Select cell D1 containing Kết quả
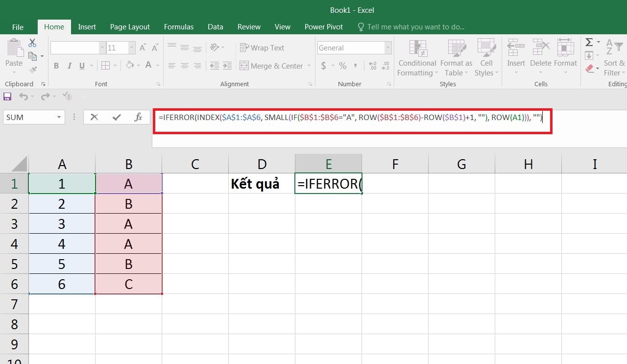The image size is (627, 364). pos(262,183)
